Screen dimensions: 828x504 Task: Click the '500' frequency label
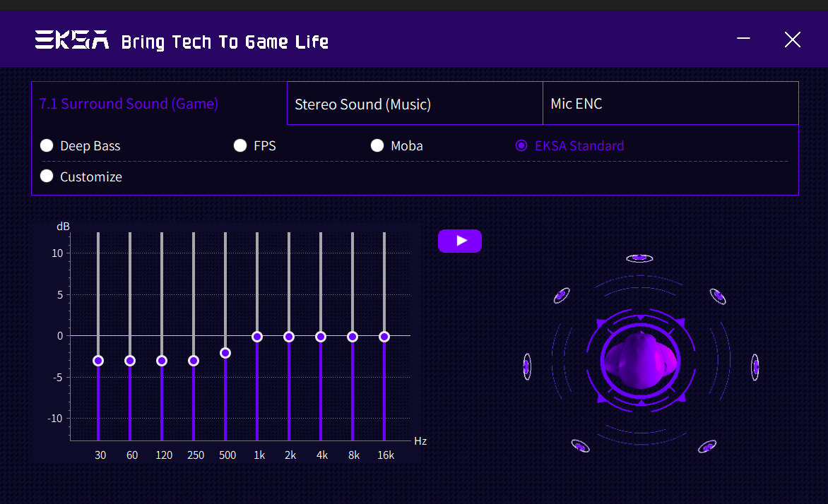click(x=227, y=455)
